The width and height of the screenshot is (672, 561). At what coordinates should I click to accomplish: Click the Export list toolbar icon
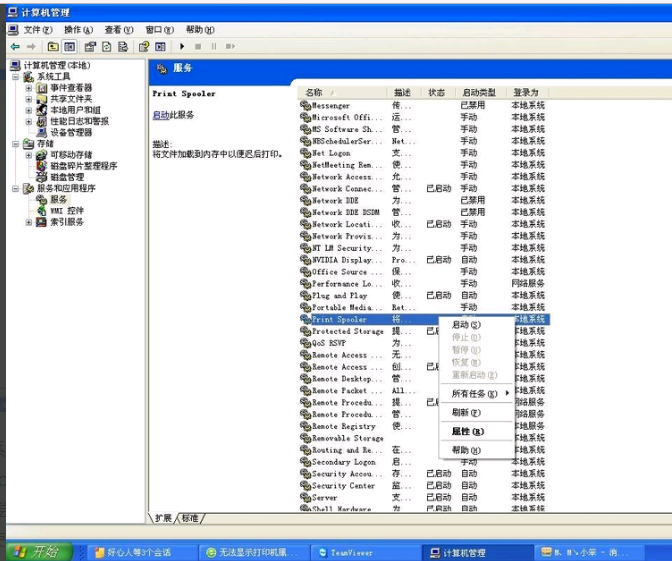(x=123, y=46)
